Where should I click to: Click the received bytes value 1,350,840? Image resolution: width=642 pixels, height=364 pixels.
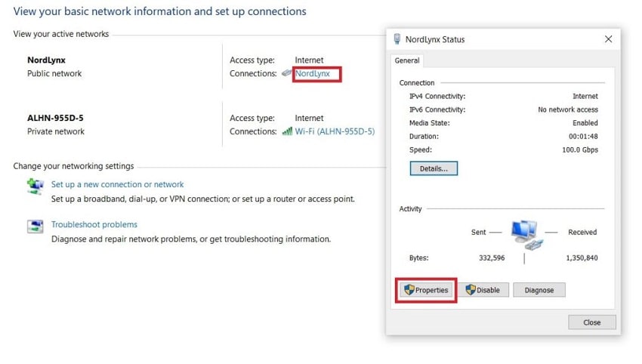[582, 258]
